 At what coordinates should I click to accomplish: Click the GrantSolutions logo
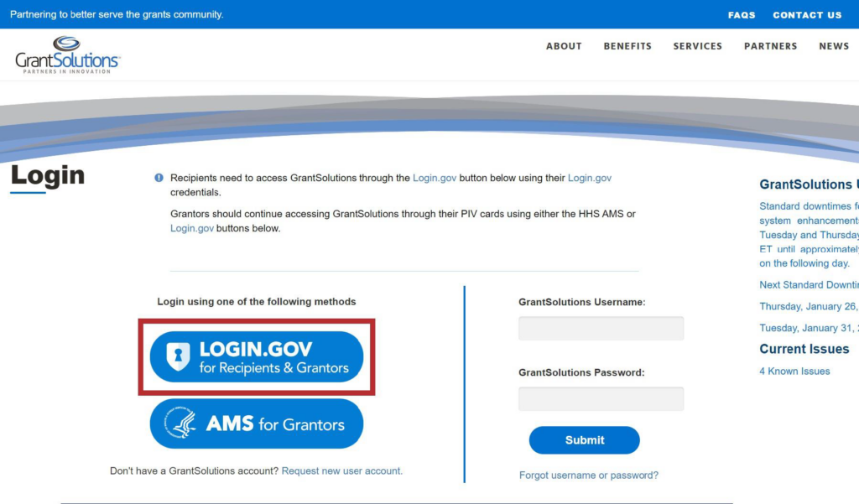65,53
